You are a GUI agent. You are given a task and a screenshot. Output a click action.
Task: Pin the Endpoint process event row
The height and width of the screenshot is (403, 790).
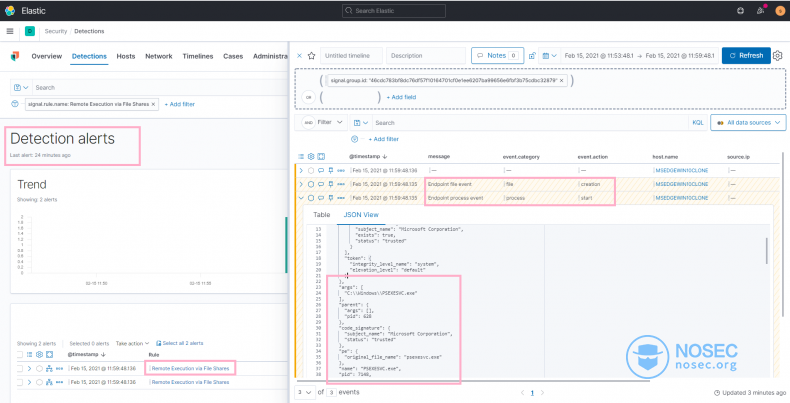331,198
